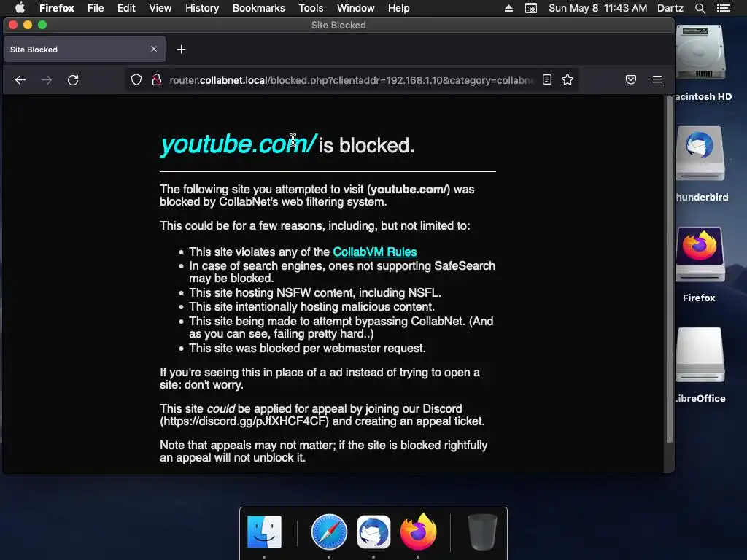Open the Help menu
Screen dimensions: 747x560
399,8
